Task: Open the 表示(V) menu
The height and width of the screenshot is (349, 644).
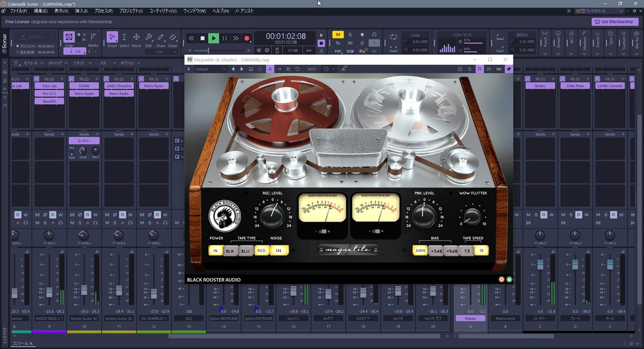Action: click(x=61, y=11)
